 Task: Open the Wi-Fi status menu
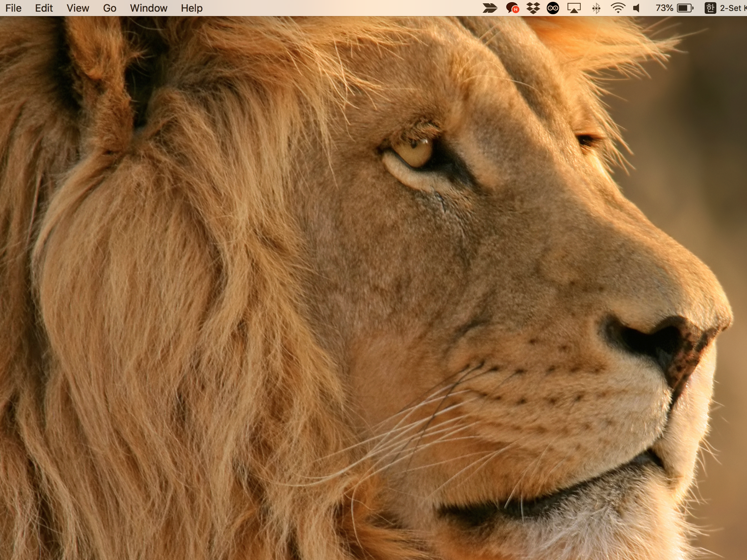[x=618, y=8]
